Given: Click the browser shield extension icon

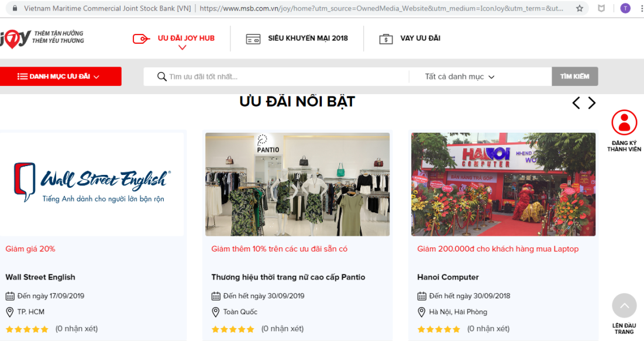Looking at the screenshot, I should [x=601, y=8].
